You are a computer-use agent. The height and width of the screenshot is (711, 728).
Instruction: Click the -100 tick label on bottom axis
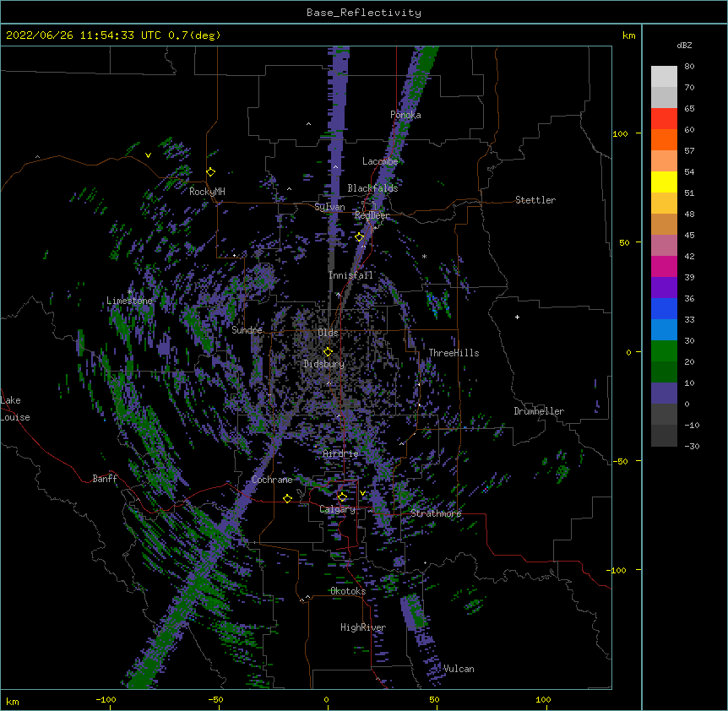point(106,699)
